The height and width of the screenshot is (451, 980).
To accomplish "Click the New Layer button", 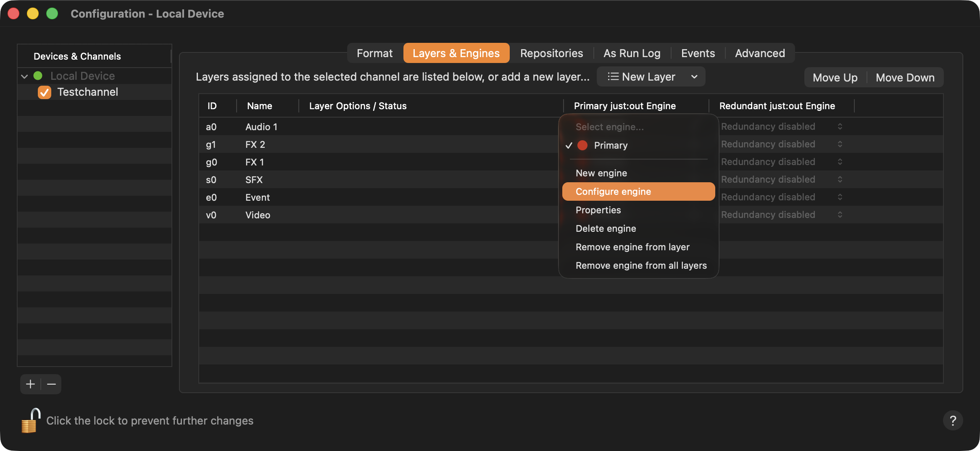I will (x=651, y=76).
